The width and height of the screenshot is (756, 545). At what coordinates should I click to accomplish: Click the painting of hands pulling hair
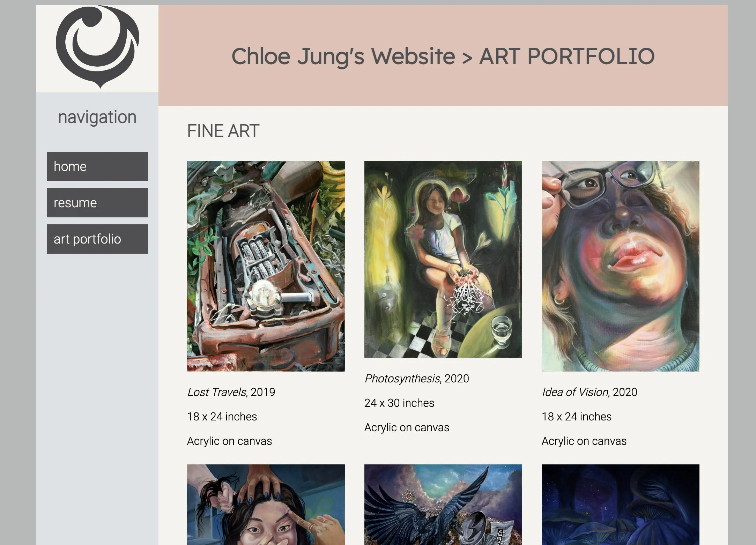point(266,505)
